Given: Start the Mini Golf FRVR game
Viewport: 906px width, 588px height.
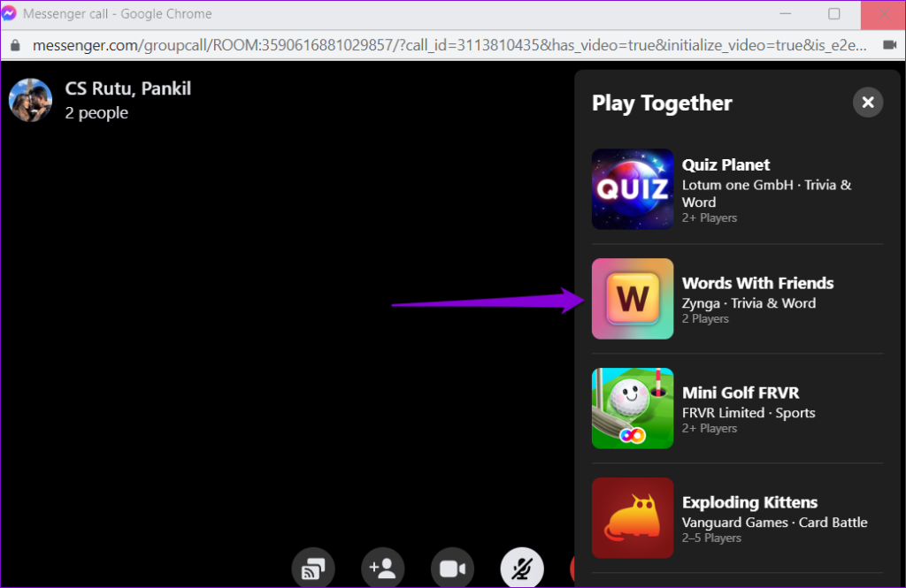Looking at the screenshot, I should click(x=632, y=409).
